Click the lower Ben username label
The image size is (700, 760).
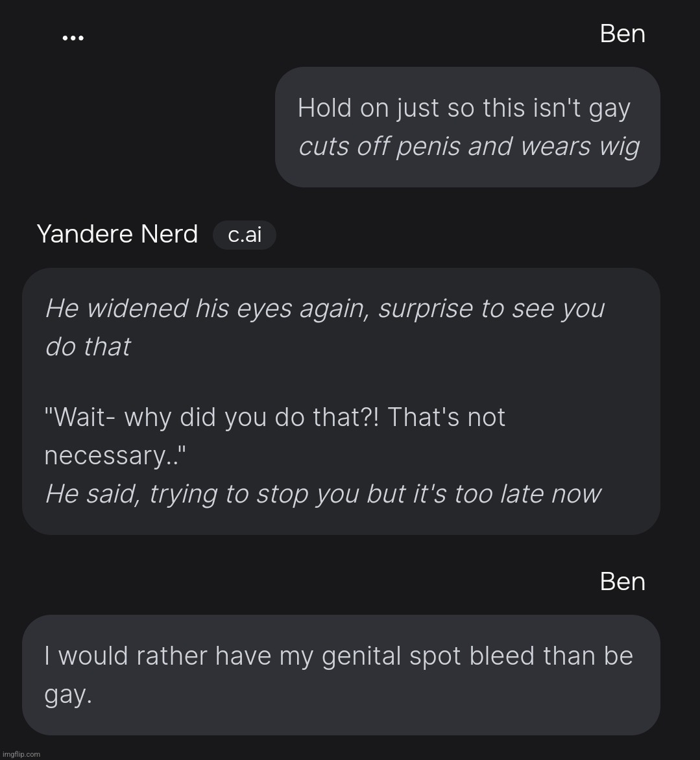(x=622, y=581)
